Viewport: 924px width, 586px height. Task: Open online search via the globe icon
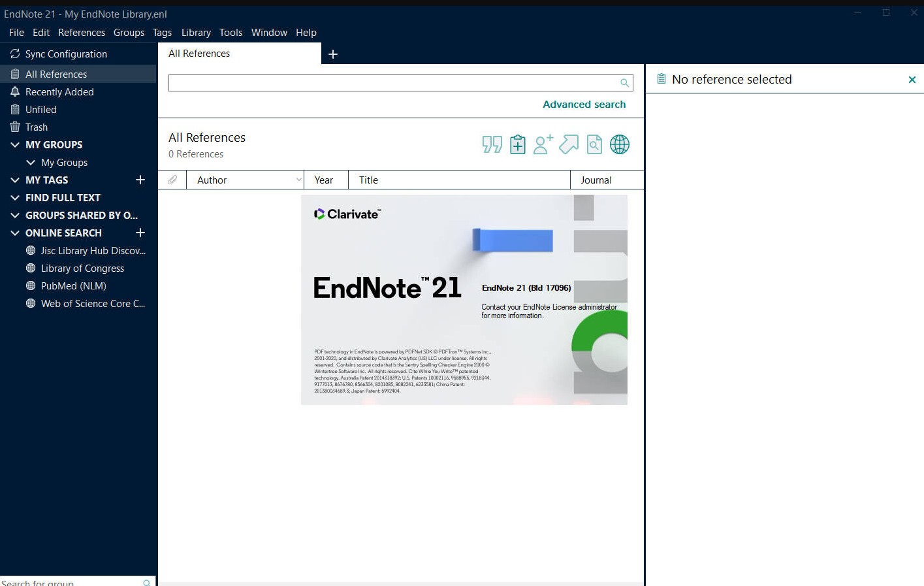[619, 144]
